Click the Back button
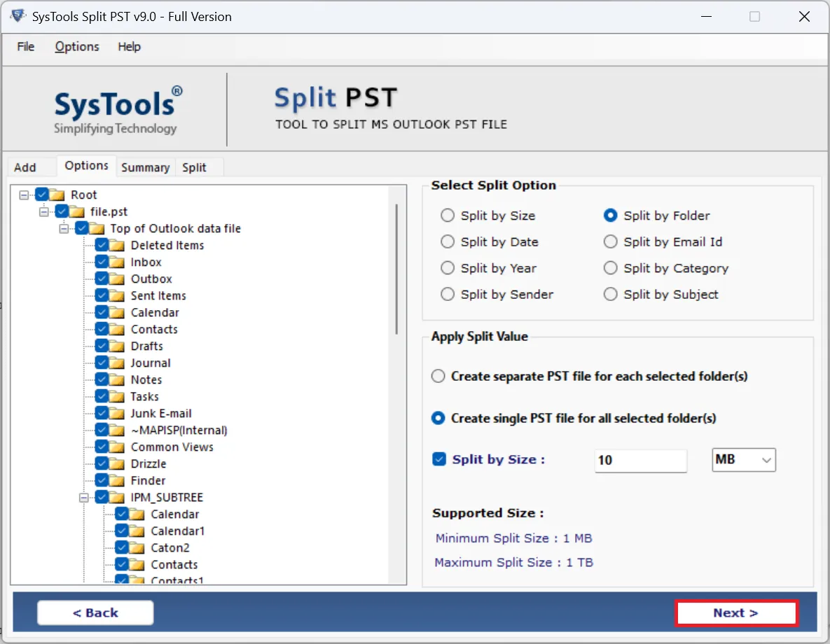830x644 pixels. tap(95, 612)
